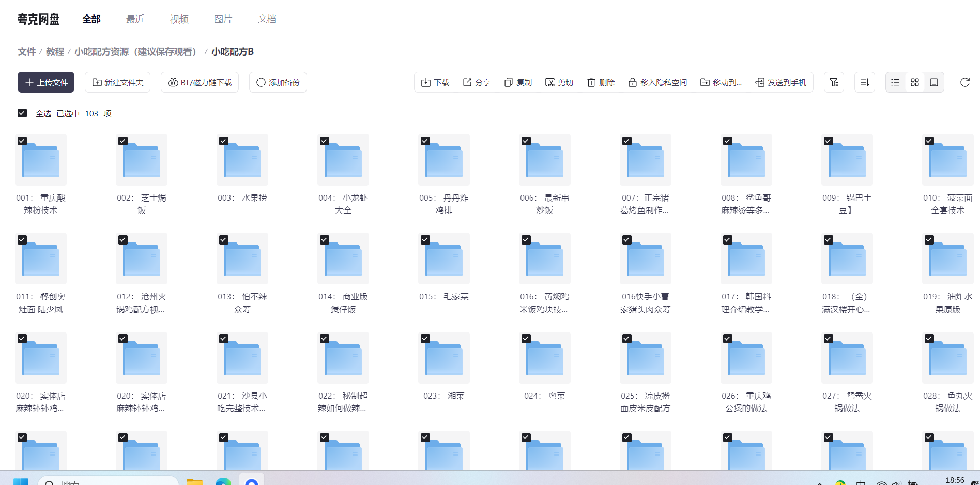Deselect the 003 水果捞 folder checkbox
The width and height of the screenshot is (980, 485).
[224, 141]
